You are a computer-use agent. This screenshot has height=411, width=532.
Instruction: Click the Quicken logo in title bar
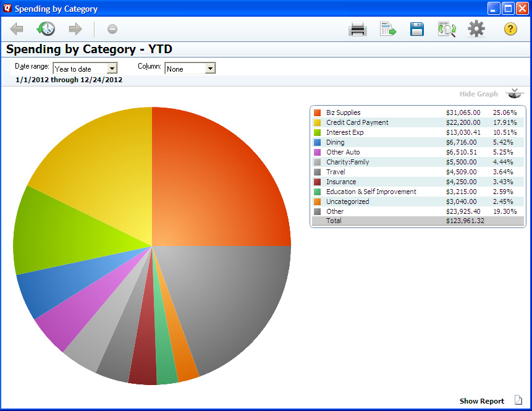click(7, 8)
